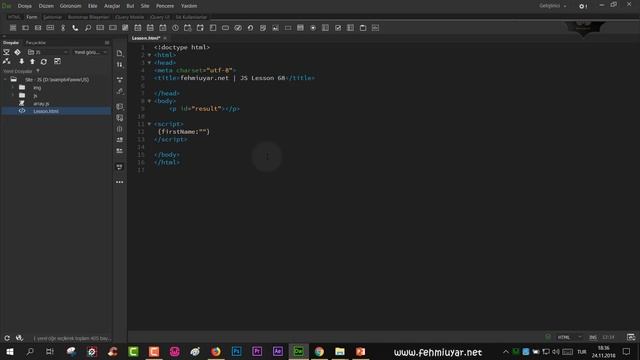Switch to Parçacıklar panel tab
This screenshot has height=360, width=640.
(36, 42)
